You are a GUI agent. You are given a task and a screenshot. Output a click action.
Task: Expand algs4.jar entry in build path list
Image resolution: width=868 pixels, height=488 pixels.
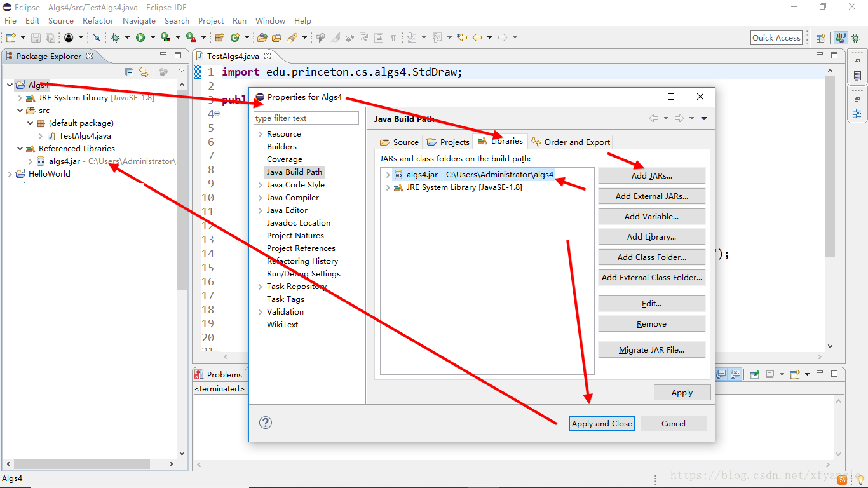[x=388, y=175]
